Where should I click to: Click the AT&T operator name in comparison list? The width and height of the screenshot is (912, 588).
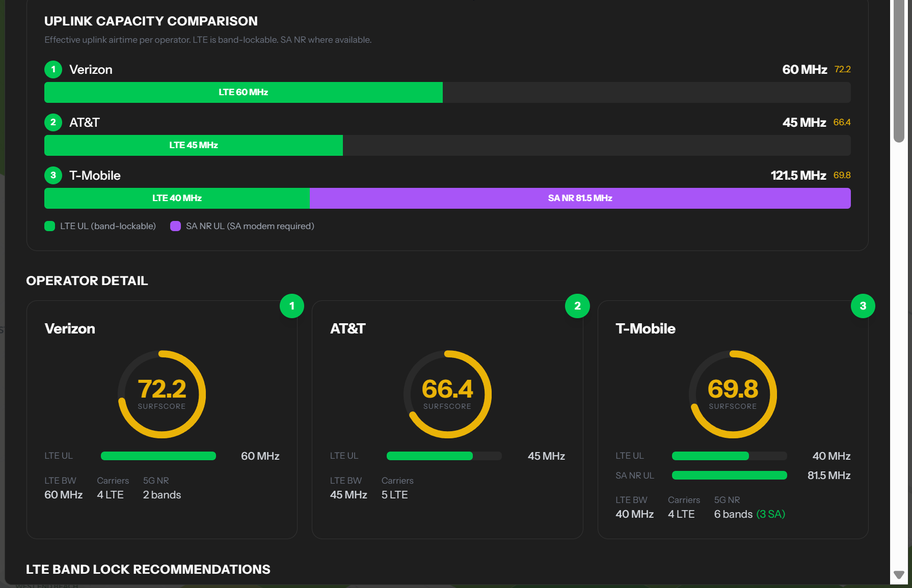coord(85,123)
